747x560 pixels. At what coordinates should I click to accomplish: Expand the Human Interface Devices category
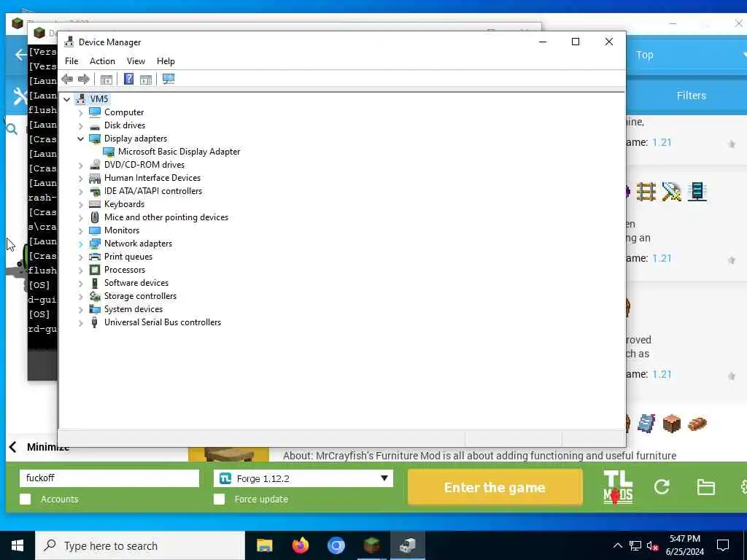coord(80,179)
